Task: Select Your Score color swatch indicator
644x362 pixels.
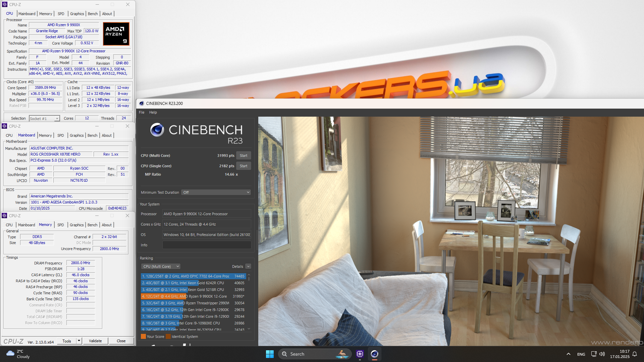Action: (x=143, y=337)
